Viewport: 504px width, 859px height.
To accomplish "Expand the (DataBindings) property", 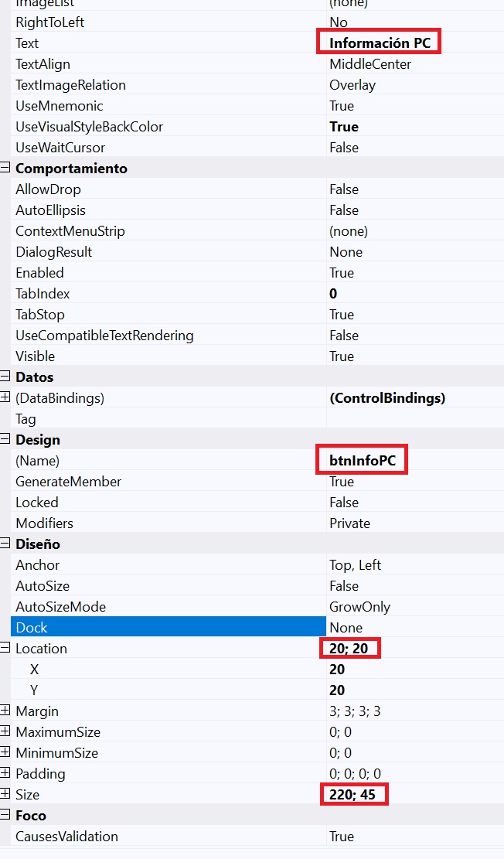I will click(5, 397).
